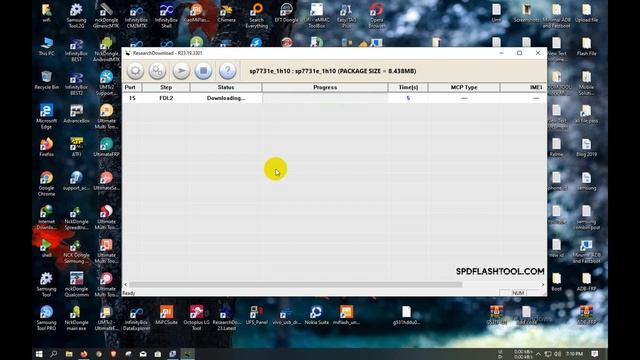Minimize the ResearchDownload window
Viewport: 640px width, 360px height.
[x=501, y=53]
